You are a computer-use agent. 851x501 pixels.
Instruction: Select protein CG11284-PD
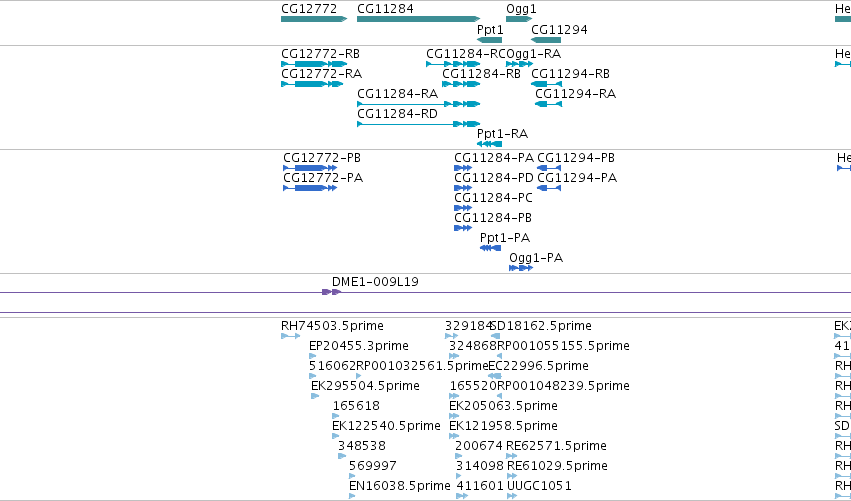coord(494,177)
